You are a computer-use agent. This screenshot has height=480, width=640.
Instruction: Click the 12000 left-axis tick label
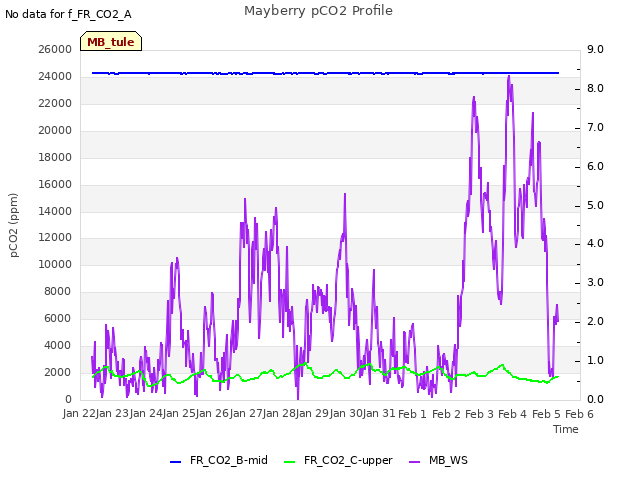click(x=55, y=237)
